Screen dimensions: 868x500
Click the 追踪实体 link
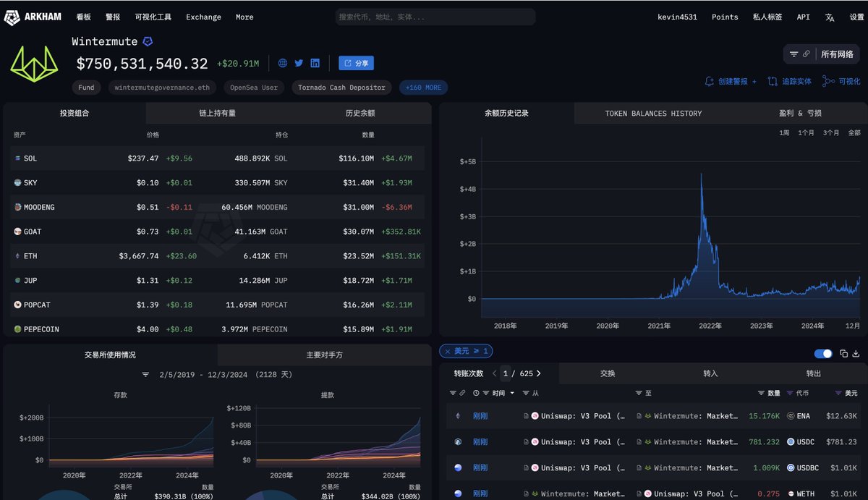pos(790,82)
